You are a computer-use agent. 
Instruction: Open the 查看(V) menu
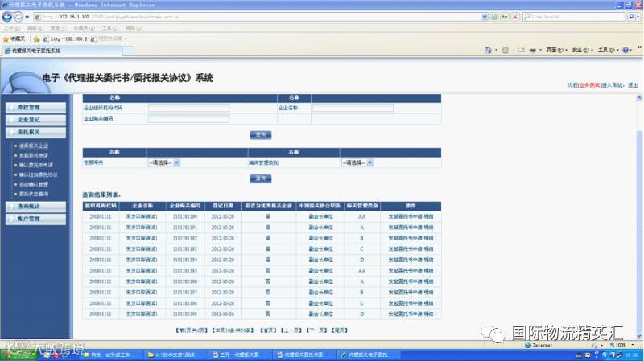(x=58, y=28)
